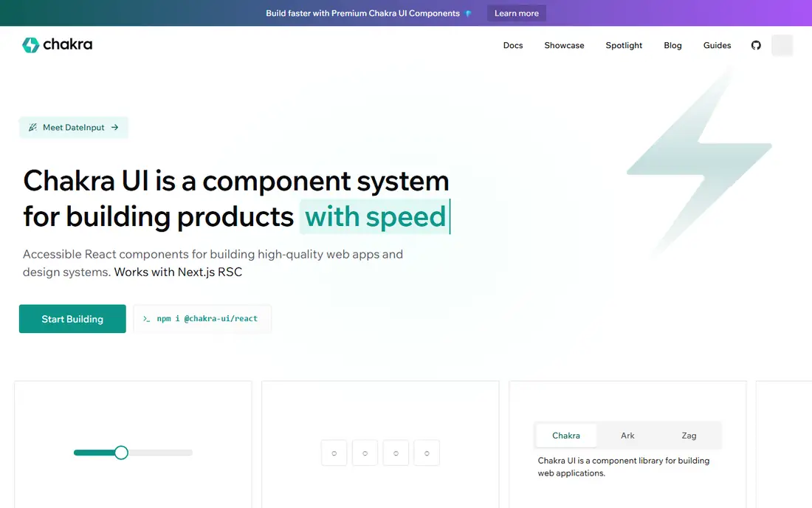Screen dimensions: 812x508
Task: Click the terminal prompt icon before npm command
Action: point(147,319)
